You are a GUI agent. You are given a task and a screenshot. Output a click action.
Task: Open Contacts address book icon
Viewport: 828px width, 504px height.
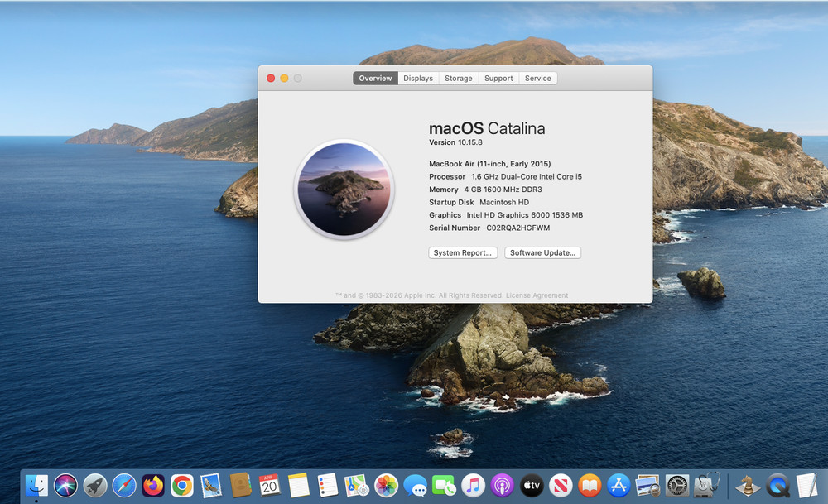tap(240, 486)
